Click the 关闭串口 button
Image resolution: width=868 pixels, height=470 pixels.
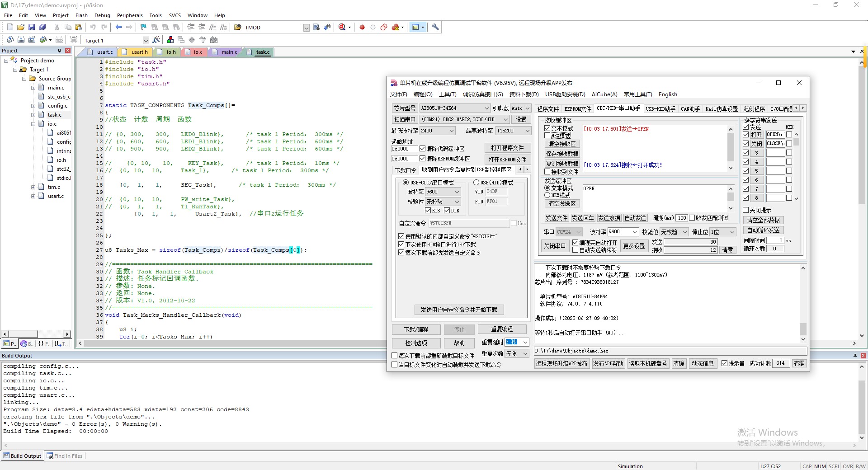tap(555, 246)
